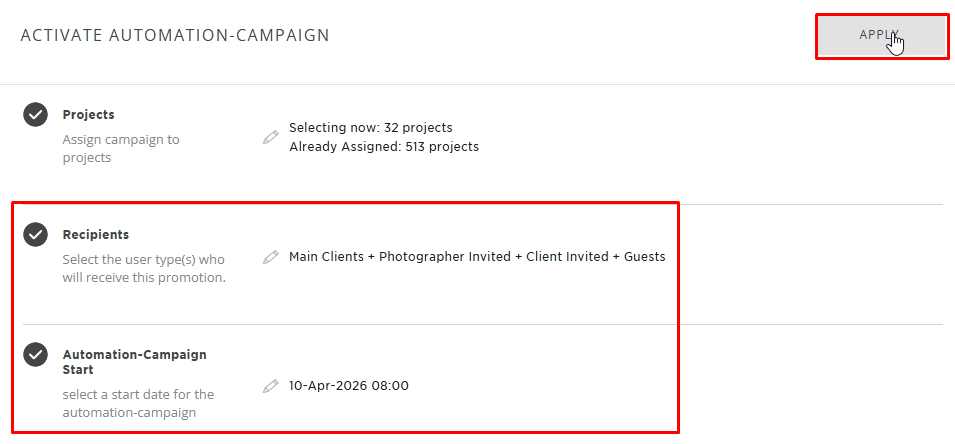955x444 pixels.
Task: Click the start date description text
Action: (x=138, y=403)
